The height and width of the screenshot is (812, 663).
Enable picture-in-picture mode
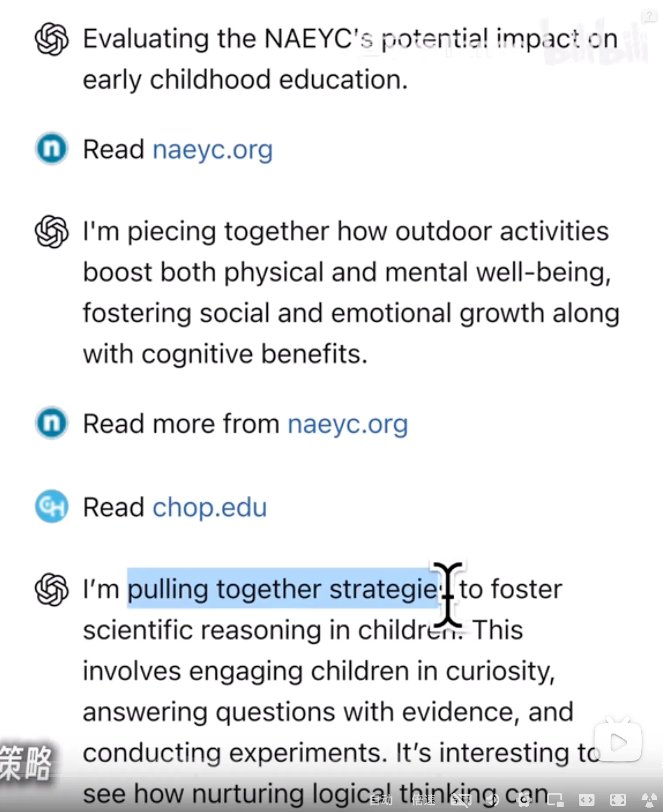[x=555, y=800]
